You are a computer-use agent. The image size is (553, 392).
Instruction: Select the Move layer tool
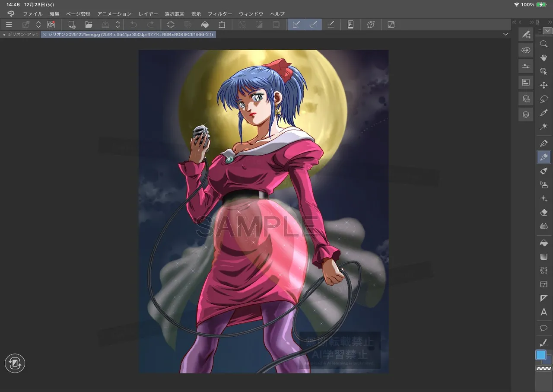coord(543,86)
